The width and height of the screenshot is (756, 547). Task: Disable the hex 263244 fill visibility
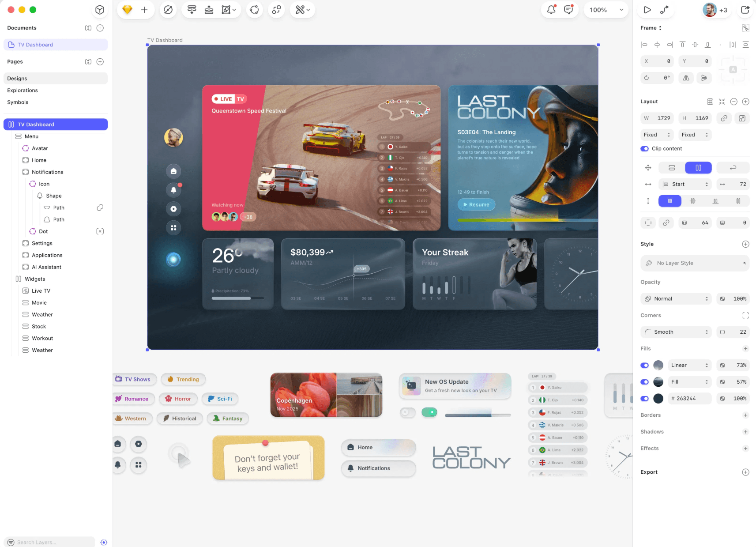(644, 398)
